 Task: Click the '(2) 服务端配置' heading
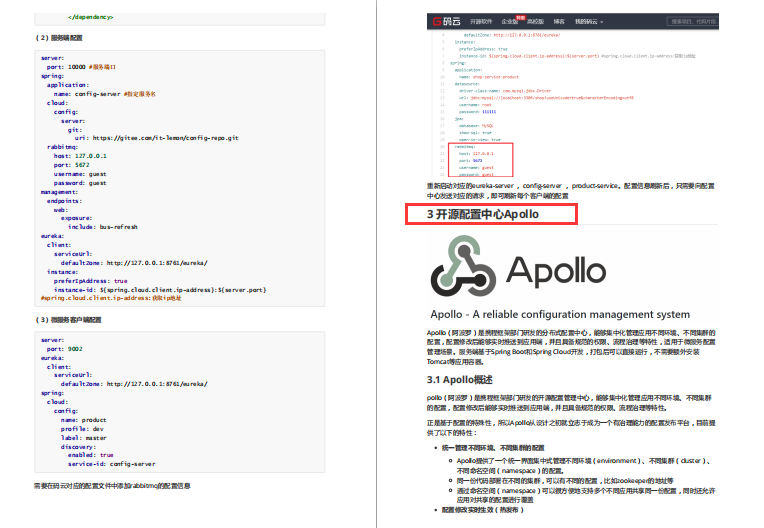59,38
